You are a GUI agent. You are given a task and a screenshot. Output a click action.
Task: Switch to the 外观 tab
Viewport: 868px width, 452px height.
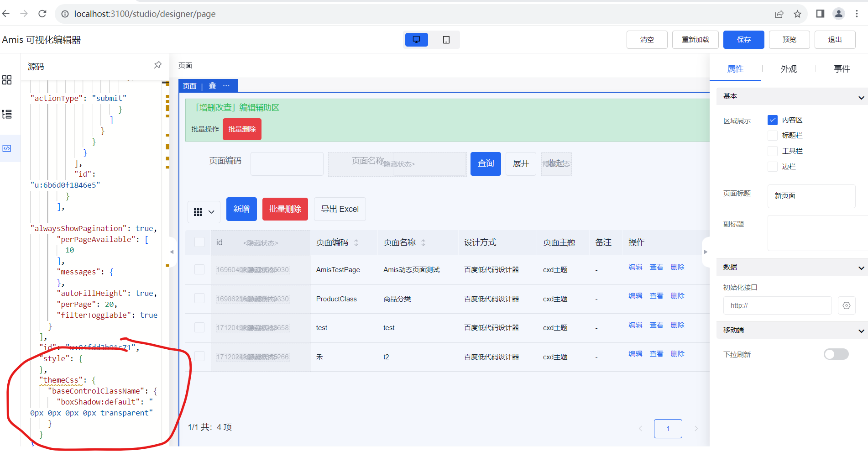pos(789,68)
